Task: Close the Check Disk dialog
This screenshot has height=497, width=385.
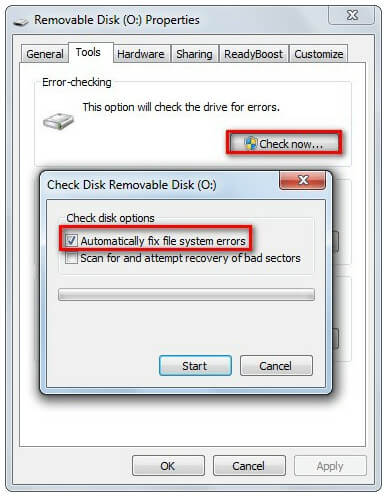Action: [x=302, y=180]
